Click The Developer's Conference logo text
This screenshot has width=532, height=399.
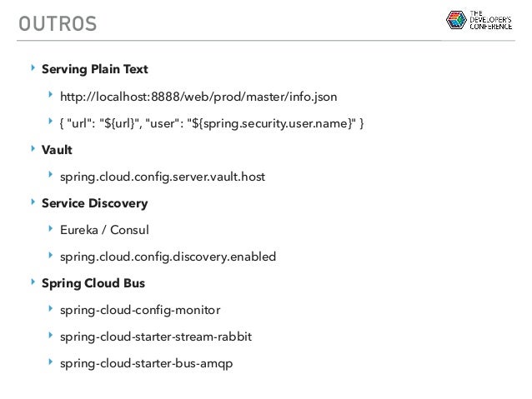tap(490, 20)
